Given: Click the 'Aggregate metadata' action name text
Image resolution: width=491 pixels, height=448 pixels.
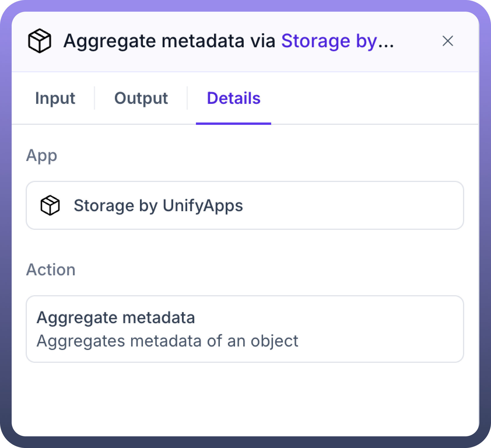Looking at the screenshot, I should click(x=115, y=317).
